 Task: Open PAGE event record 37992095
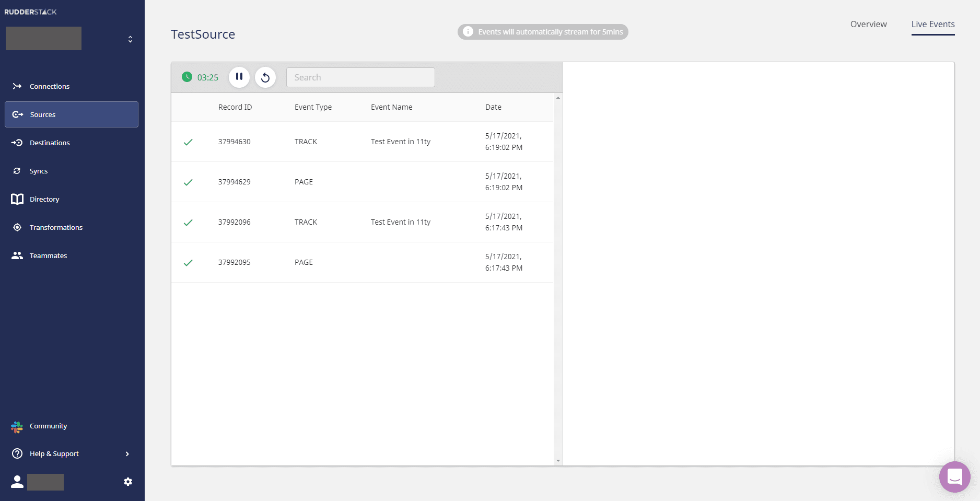(x=235, y=262)
